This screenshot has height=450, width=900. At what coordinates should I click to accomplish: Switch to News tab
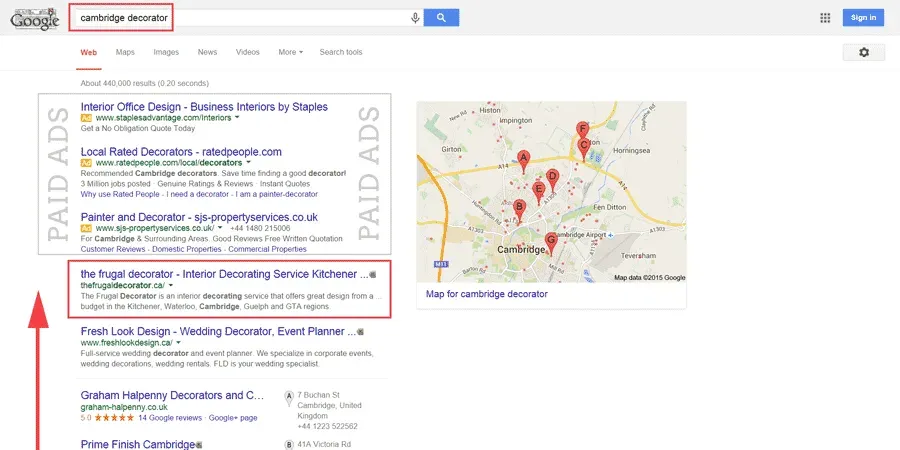click(207, 52)
